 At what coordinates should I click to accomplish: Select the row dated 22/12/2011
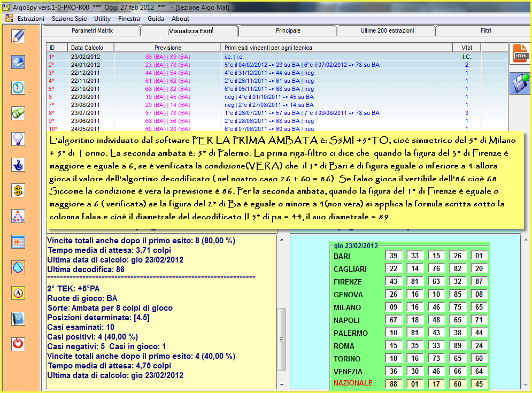coord(277,73)
